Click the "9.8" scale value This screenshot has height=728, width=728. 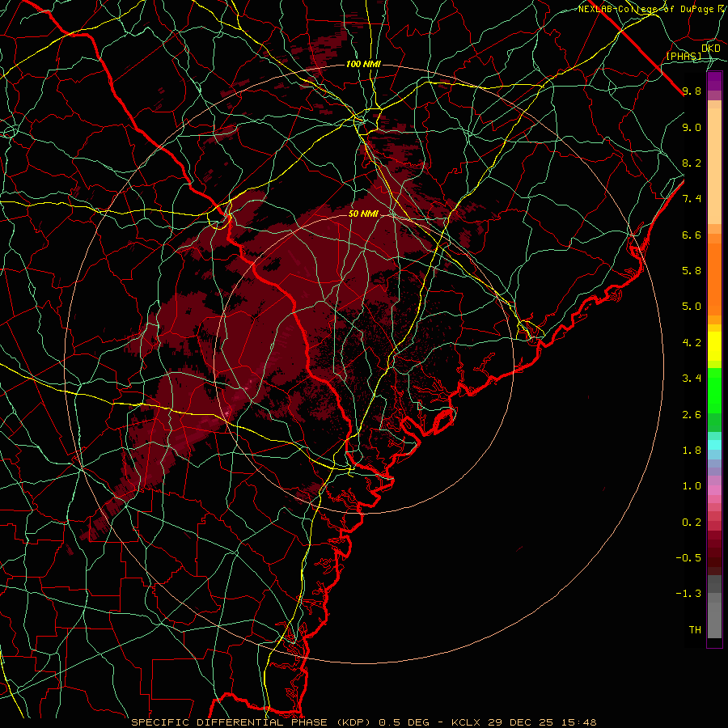click(692, 91)
